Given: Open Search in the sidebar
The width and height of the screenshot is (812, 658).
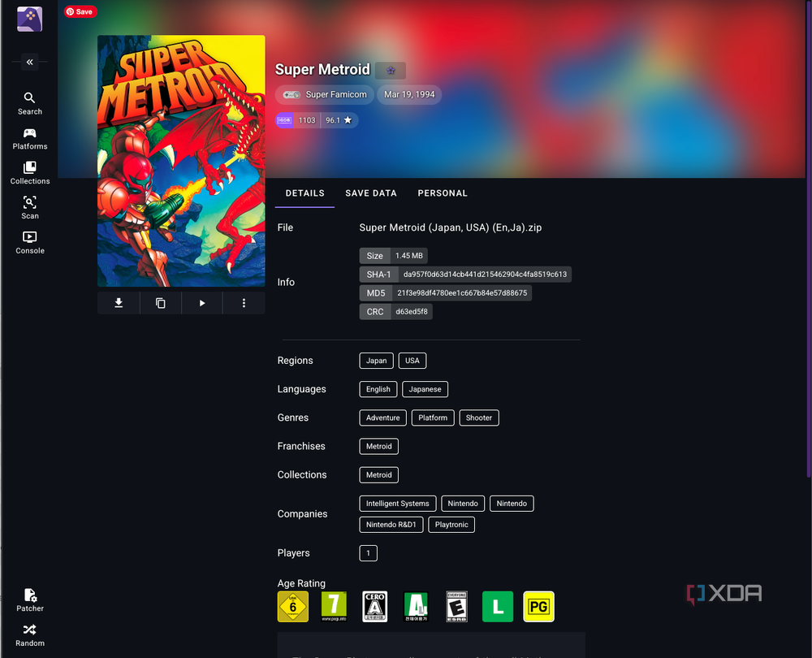Looking at the screenshot, I should 29,104.
